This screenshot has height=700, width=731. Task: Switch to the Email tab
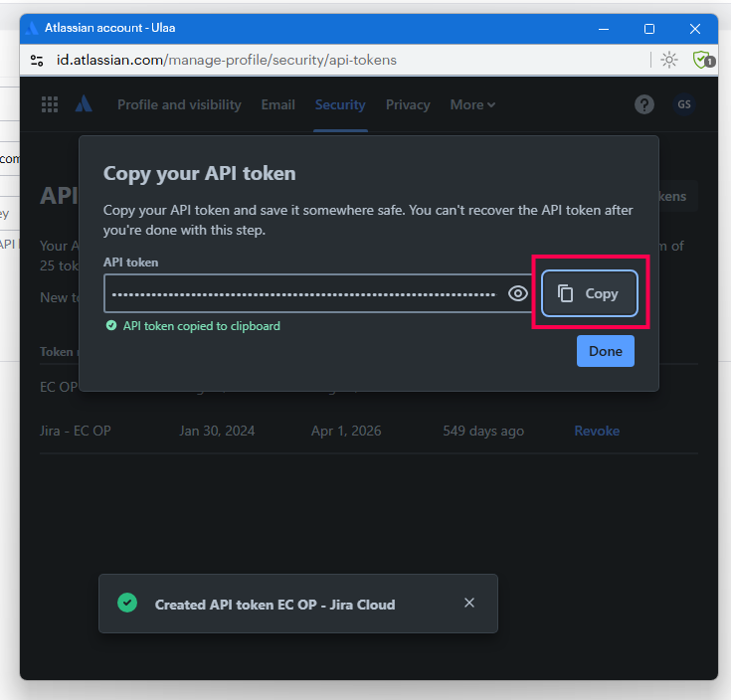(277, 104)
